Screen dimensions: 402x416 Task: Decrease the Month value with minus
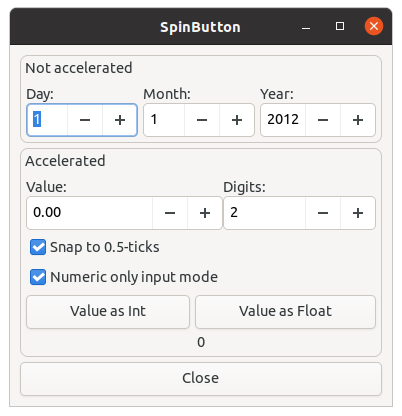(202, 120)
